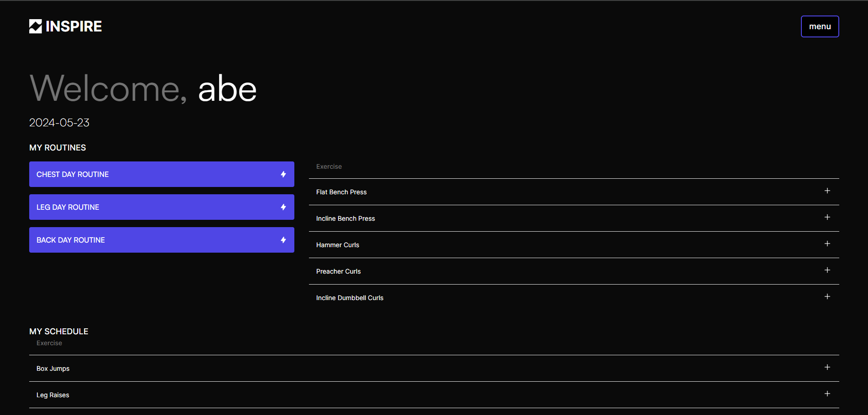Click lightning bolt on Chest Day Routine

coord(283,174)
